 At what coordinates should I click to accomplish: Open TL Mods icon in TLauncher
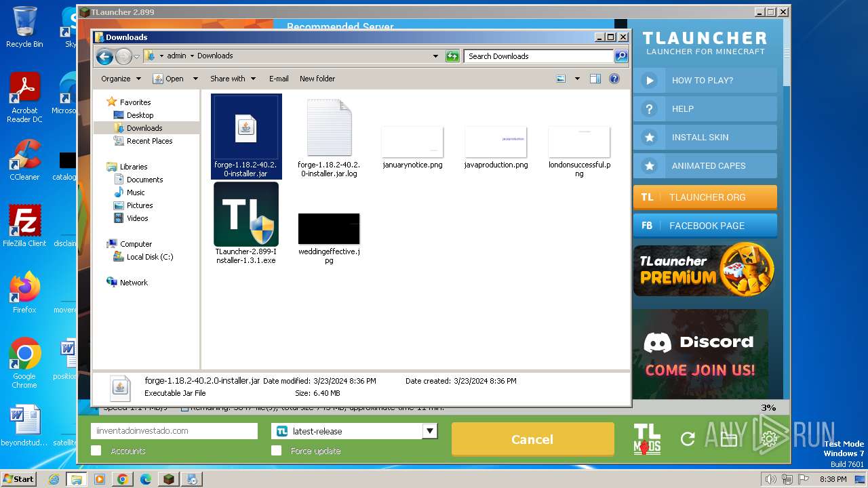[647, 439]
